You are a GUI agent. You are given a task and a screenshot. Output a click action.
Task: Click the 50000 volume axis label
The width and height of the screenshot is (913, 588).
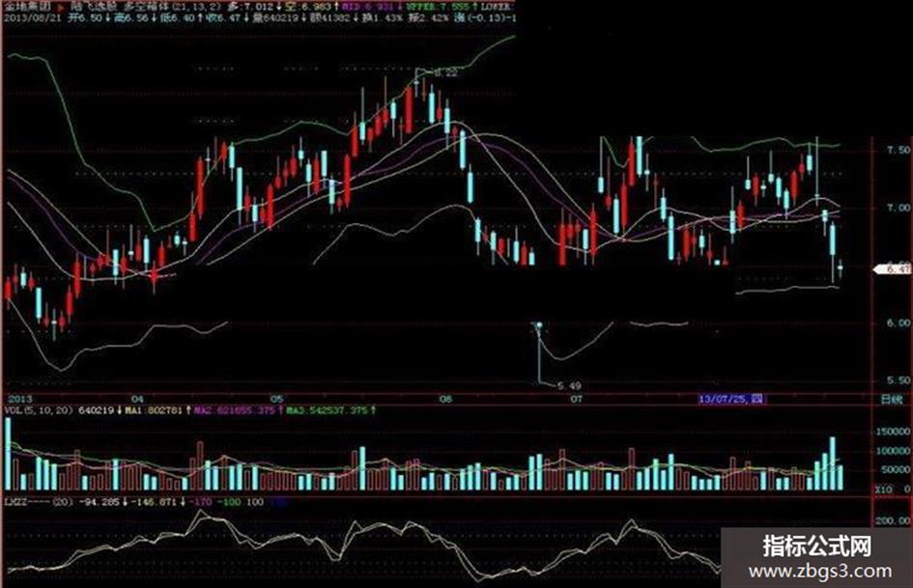[896, 470]
